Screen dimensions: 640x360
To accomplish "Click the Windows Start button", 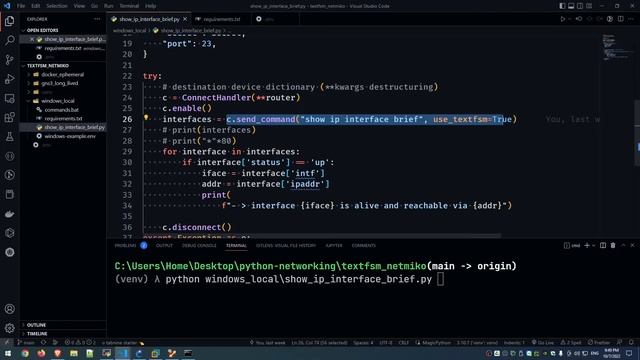I will click(x=8, y=353).
